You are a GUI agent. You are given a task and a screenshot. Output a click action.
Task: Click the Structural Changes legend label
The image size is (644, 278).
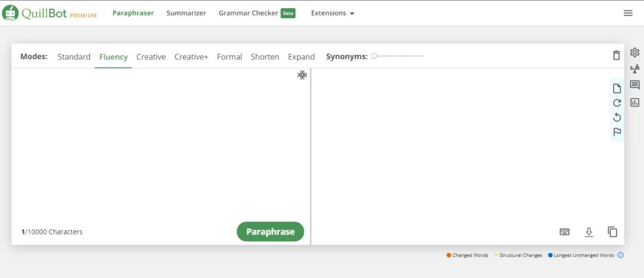520,255
